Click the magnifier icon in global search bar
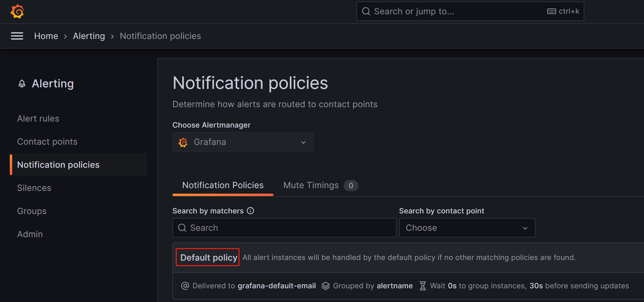The width and height of the screenshot is (644, 302). click(366, 12)
